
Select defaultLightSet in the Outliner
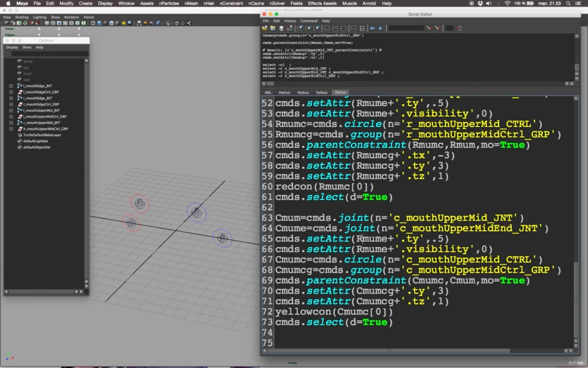tap(35, 141)
